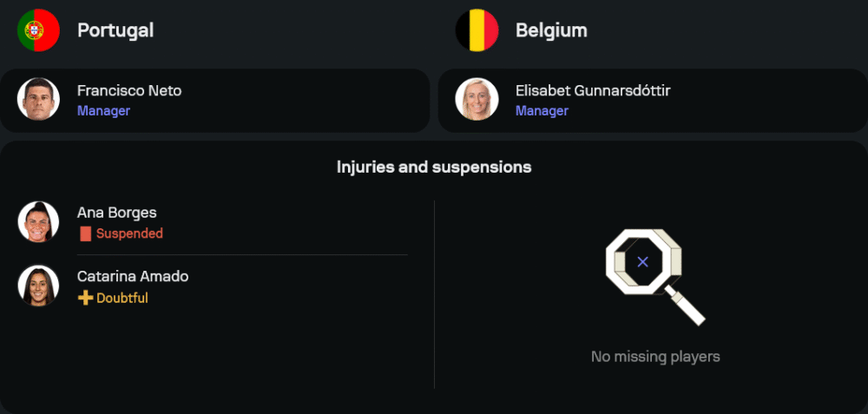The image size is (868, 414).
Task: Open Elisabet Gunnarsdóttir's manager profile
Action: click(x=593, y=90)
